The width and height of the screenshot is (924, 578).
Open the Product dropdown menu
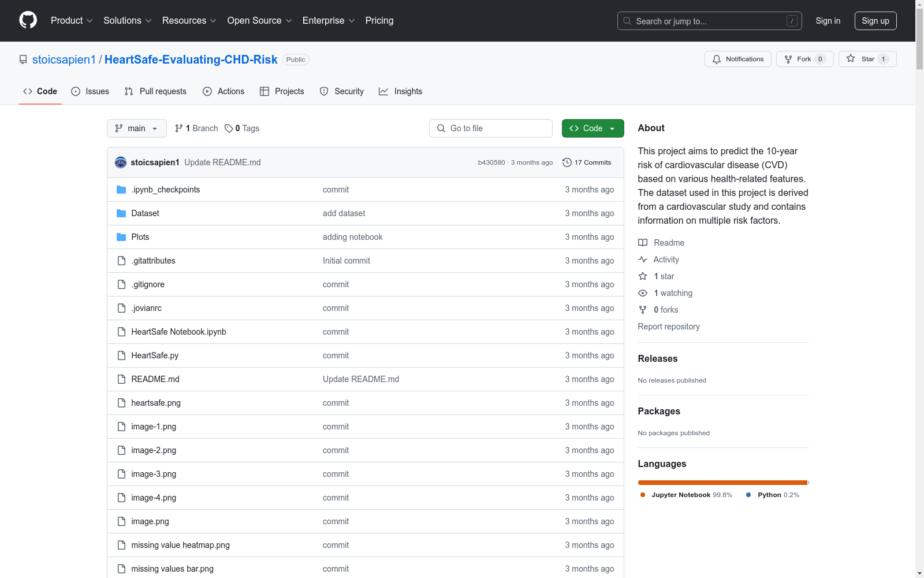point(72,21)
